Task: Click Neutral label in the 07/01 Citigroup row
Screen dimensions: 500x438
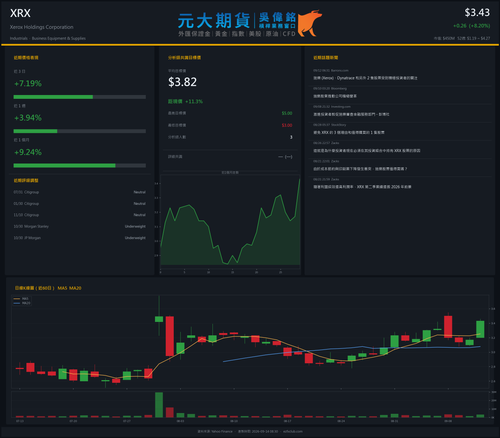Action: [x=140, y=192]
